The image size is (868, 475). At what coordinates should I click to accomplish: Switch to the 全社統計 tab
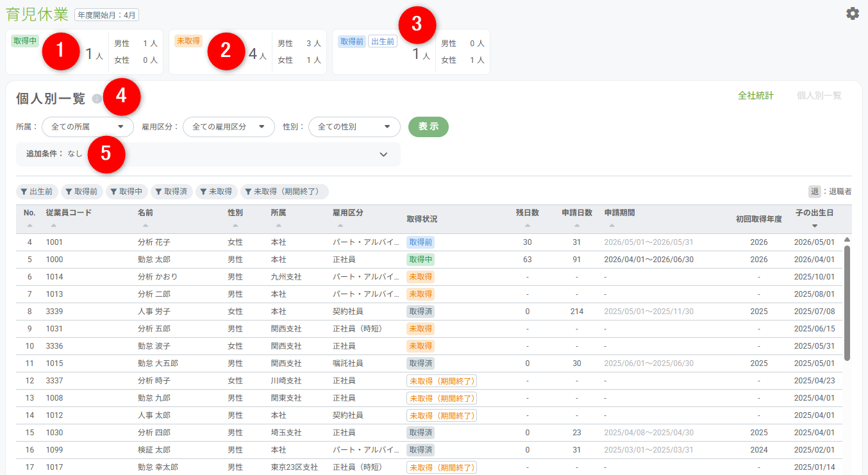(x=756, y=96)
